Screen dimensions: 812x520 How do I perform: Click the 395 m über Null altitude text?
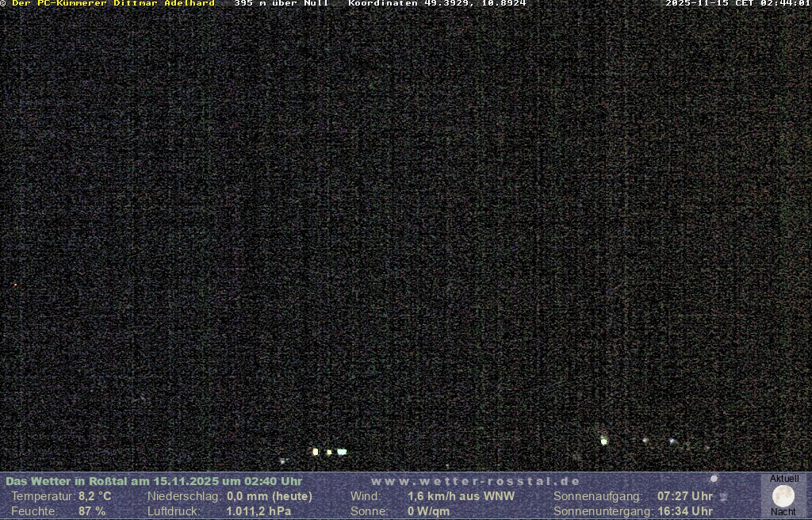click(281, 4)
